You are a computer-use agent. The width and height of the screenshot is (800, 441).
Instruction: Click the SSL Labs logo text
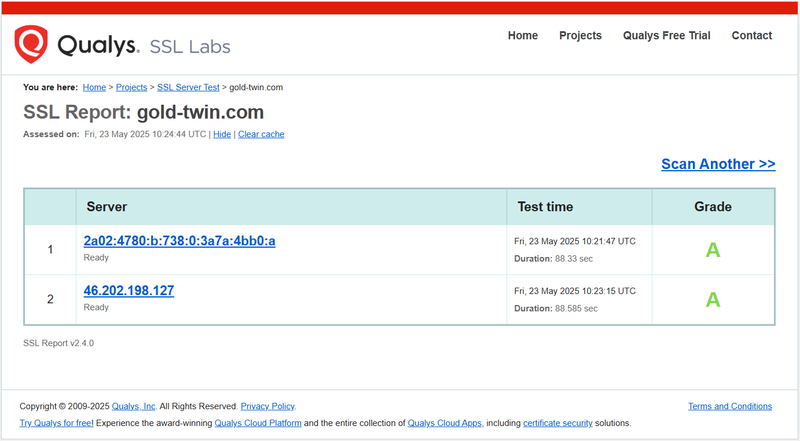(x=190, y=46)
